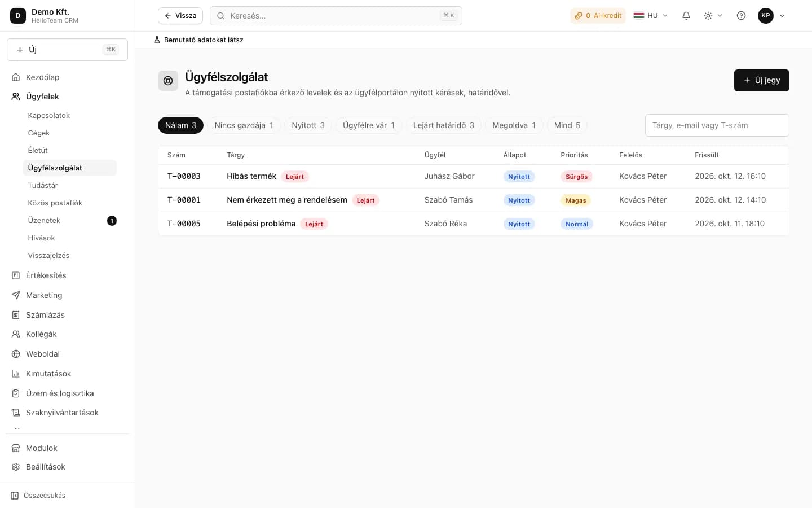This screenshot has height=508, width=812.
Task: Click the Sürgős priority badge
Action: click(x=576, y=177)
